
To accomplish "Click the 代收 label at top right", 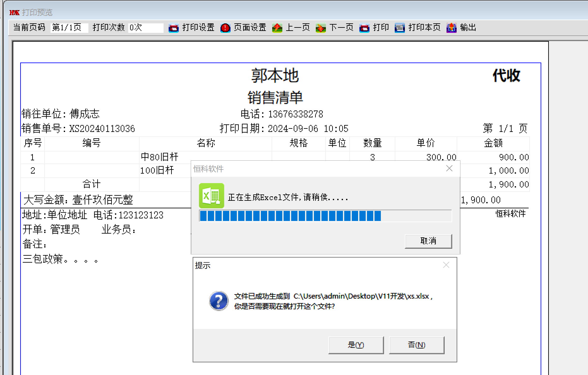I will click(x=506, y=76).
